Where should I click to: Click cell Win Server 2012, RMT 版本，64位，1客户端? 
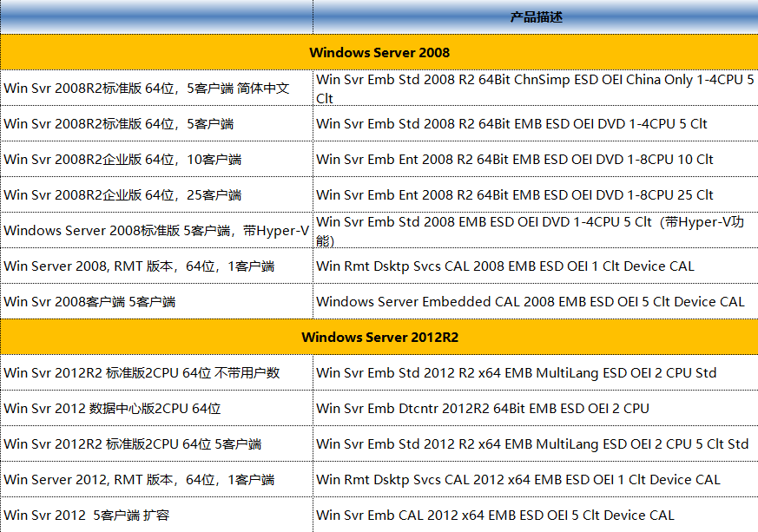(x=156, y=479)
